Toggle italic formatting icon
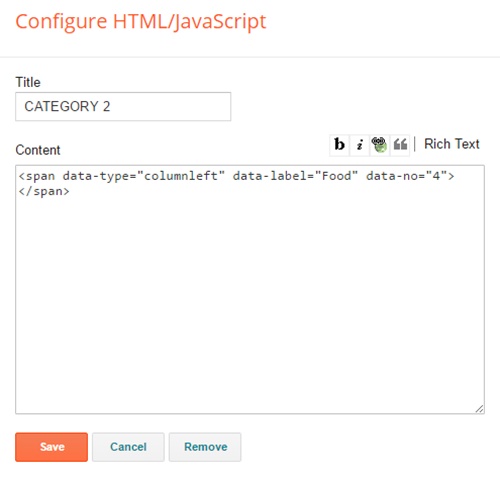This screenshot has width=500, height=477. pyautogui.click(x=359, y=145)
